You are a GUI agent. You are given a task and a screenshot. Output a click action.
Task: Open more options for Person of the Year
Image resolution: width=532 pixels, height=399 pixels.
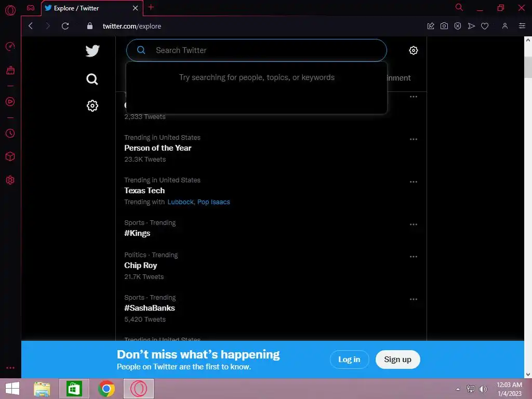click(413, 139)
